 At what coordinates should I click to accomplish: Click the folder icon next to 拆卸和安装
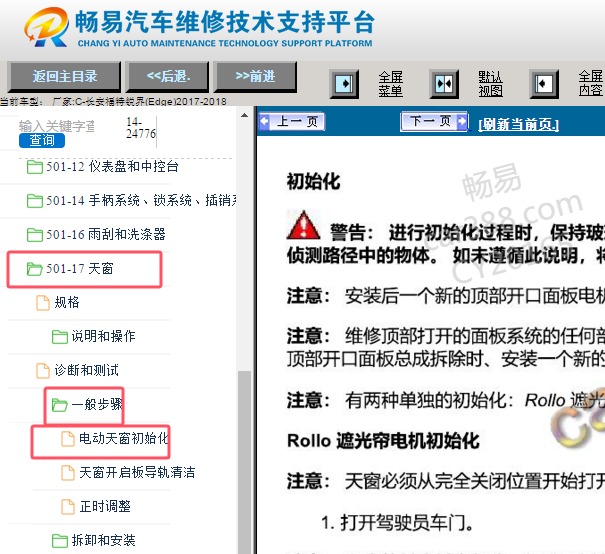(x=60, y=540)
